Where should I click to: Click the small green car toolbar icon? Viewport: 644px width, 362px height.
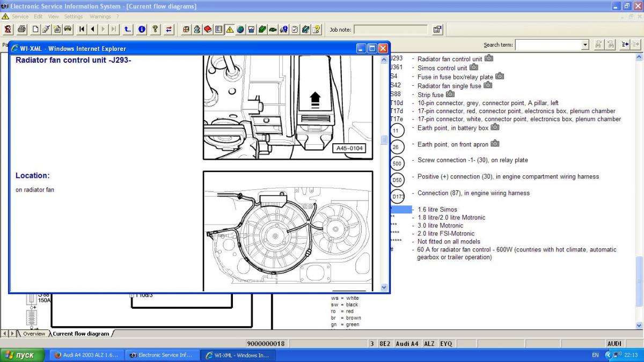pos(273,29)
